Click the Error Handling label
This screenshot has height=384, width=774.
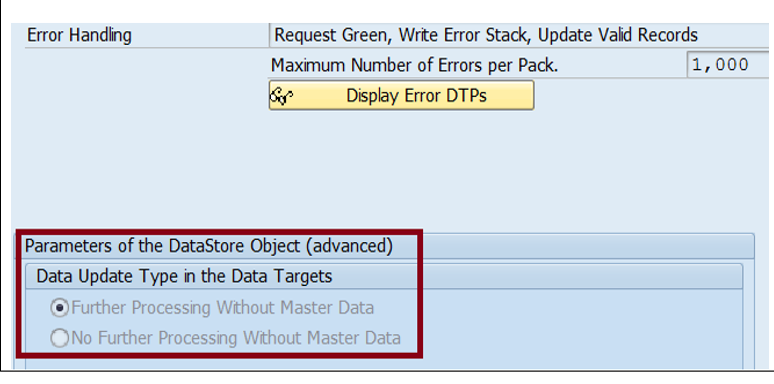(x=79, y=36)
